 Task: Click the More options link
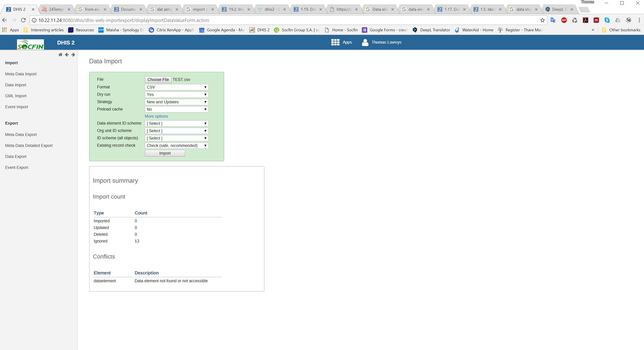pyautogui.click(x=156, y=116)
